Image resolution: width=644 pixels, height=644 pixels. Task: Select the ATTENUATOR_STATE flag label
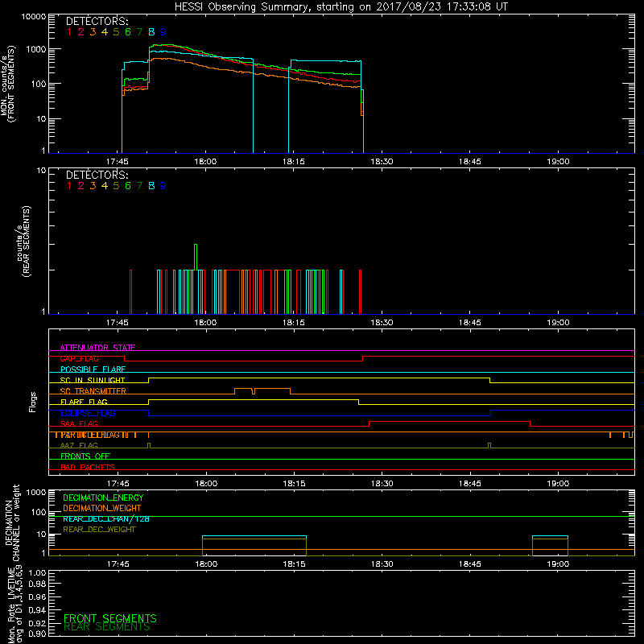coord(97,348)
